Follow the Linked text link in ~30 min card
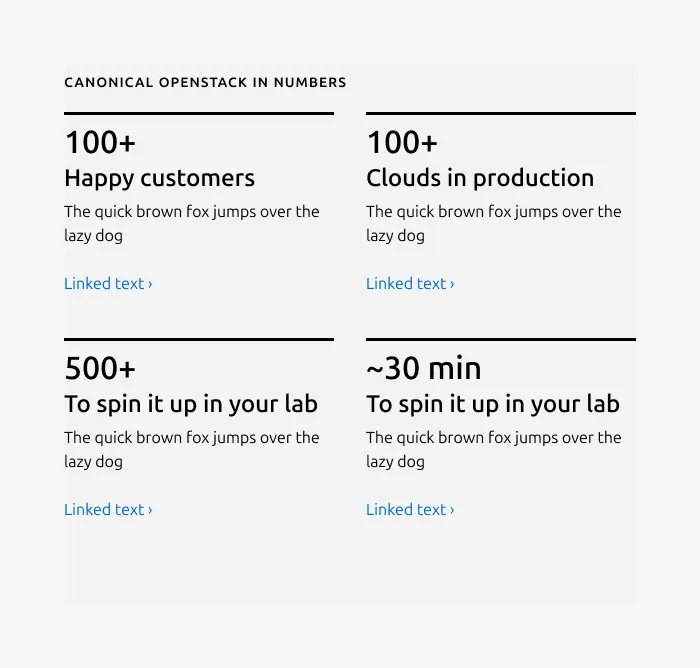 [410, 509]
